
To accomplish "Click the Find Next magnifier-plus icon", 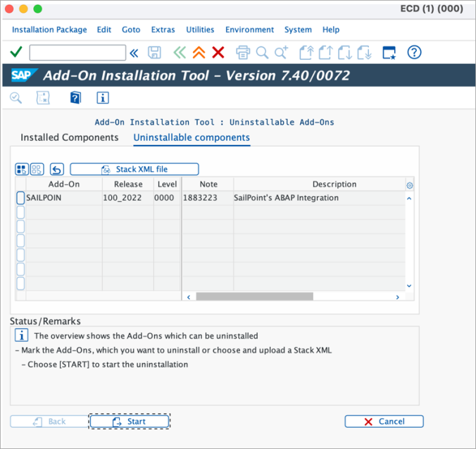I will pos(282,52).
